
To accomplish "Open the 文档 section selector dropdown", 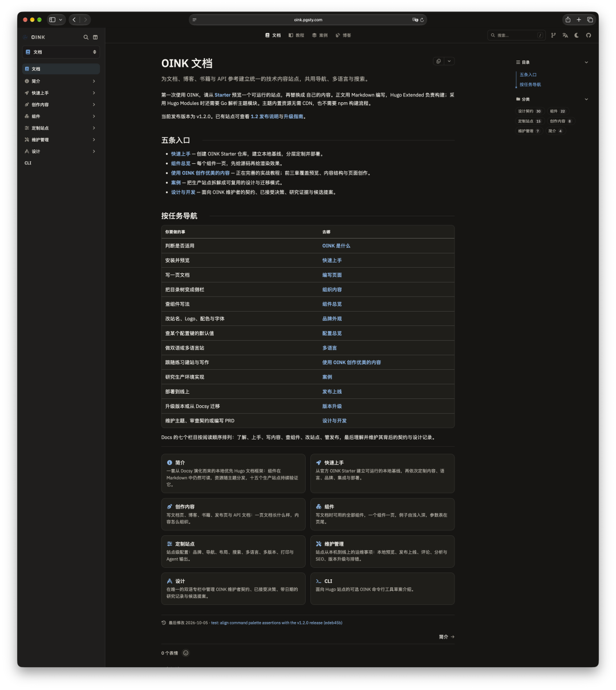I will pyautogui.click(x=61, y=52).
